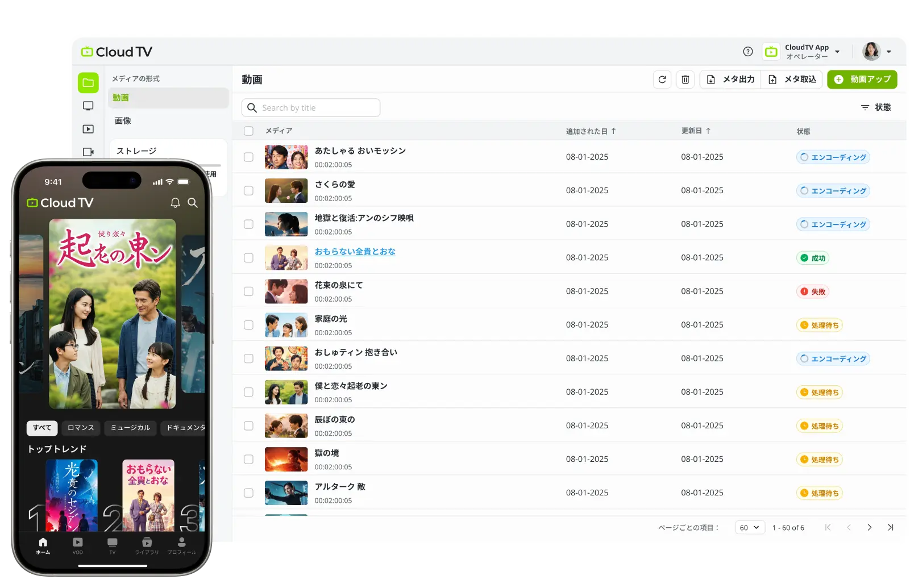The width and height of the screenshot is (910, 588).
Task: Open the items-per-page 60 dropdown
Action: (x=749, y=527)
